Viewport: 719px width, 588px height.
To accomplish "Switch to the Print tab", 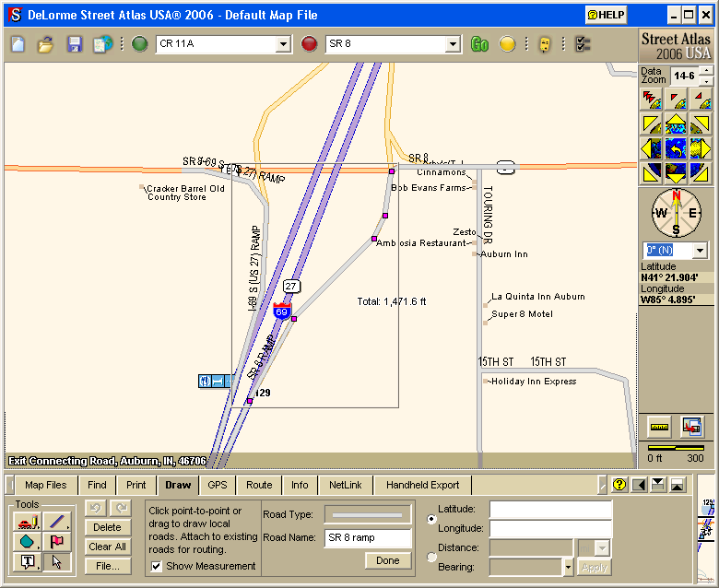I will point(136,485).
